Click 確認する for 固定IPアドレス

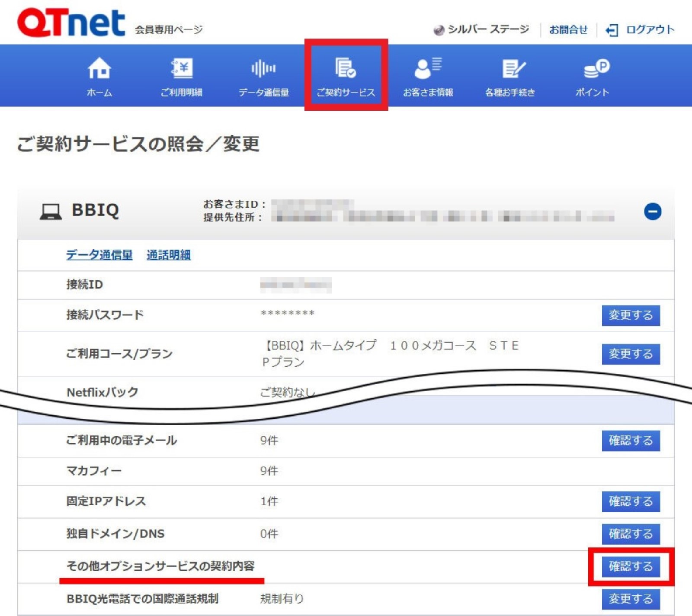point(631,502)
